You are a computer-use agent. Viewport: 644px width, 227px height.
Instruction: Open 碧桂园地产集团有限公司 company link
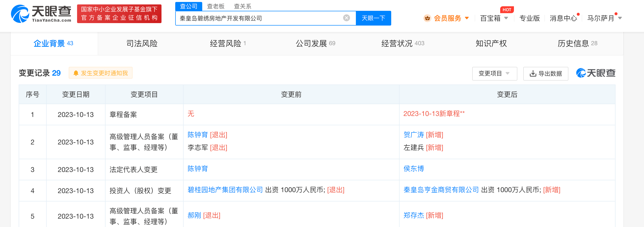(225, 190)
